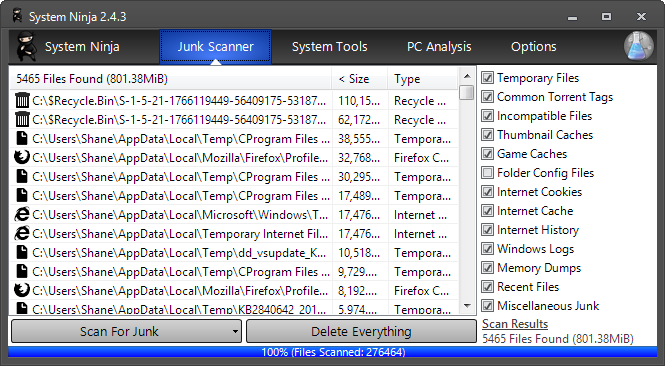Uncheck Temporary Files checkbox

(x=487, y=78)
